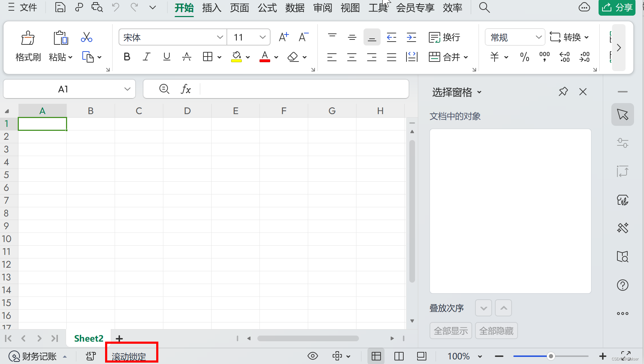This screenshot has height=364, width=644.
Task: Click the fx insert function icon
Action: (x=186, y=89)
